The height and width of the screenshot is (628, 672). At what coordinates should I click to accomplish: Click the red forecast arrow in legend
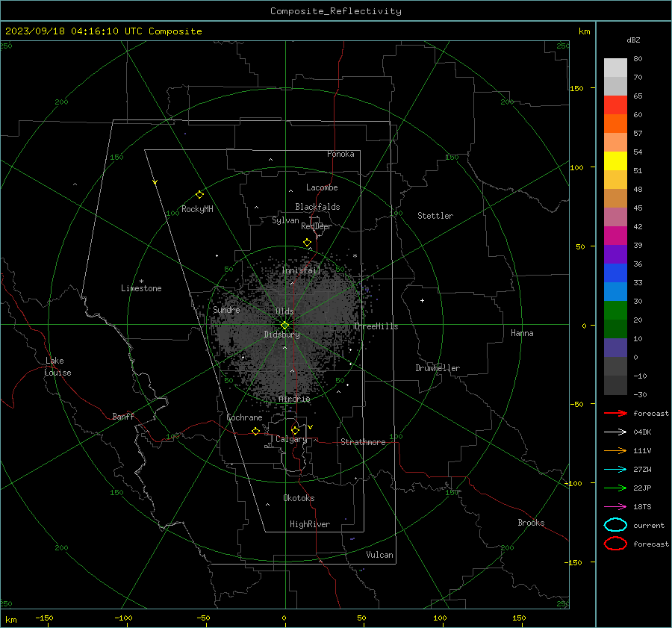[615, 413]
